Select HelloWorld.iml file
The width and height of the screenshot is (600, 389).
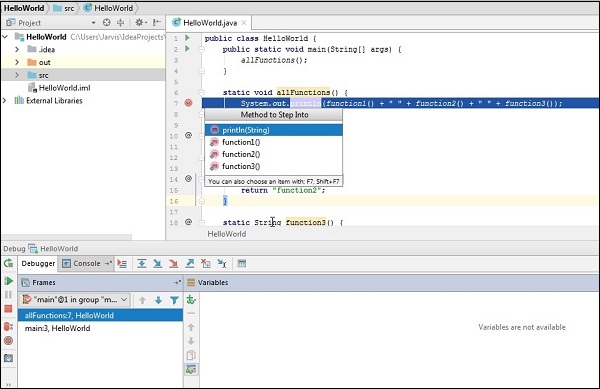coord(64,88)
